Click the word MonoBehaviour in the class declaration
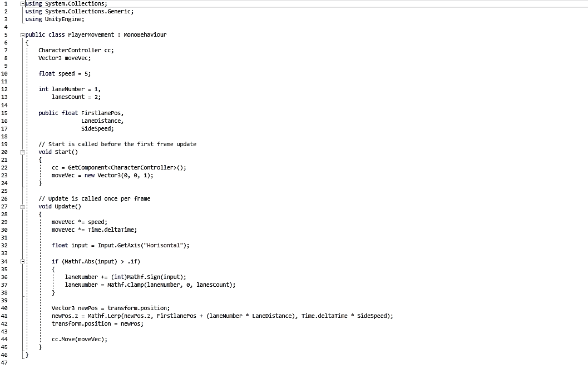 145,34
